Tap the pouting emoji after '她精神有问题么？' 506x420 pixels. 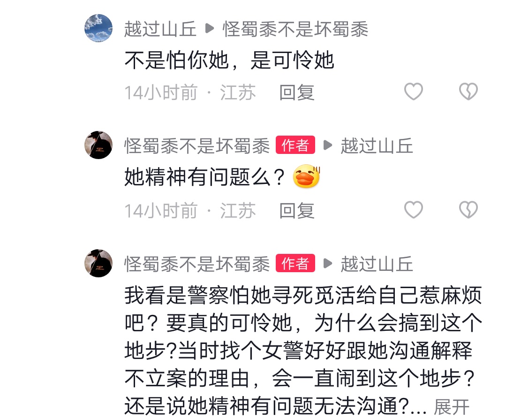[306, 176]
